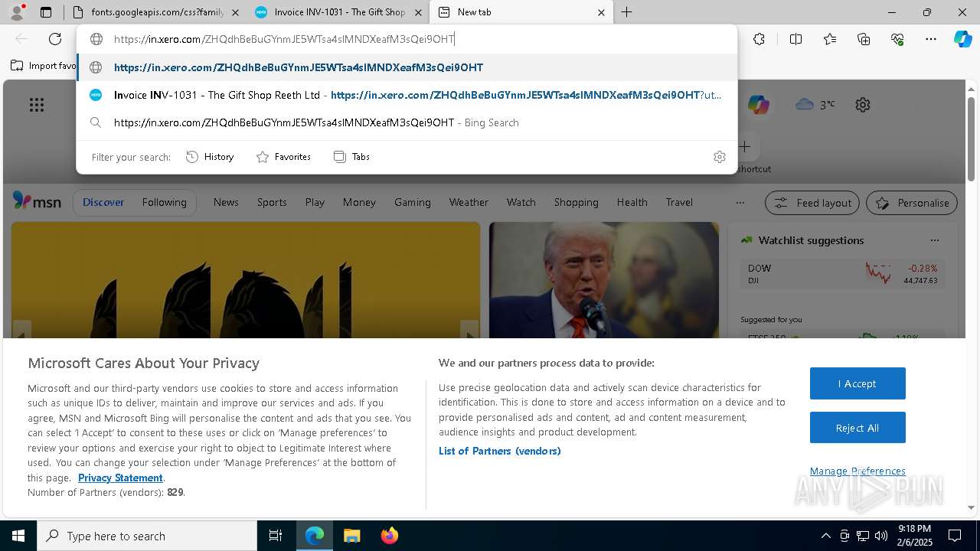This screenshot has width=980, height=551.
Task: Click the Personalise button
Action: 912,203
